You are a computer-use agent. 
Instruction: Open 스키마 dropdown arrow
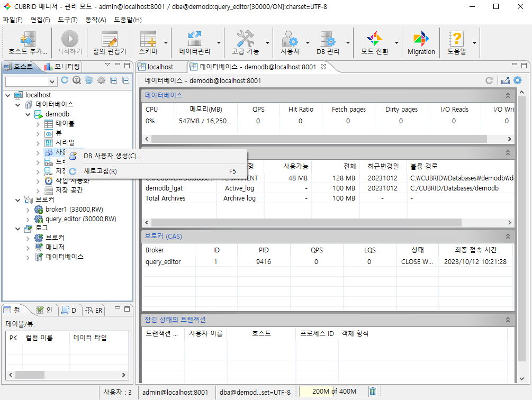coord(166,43)
